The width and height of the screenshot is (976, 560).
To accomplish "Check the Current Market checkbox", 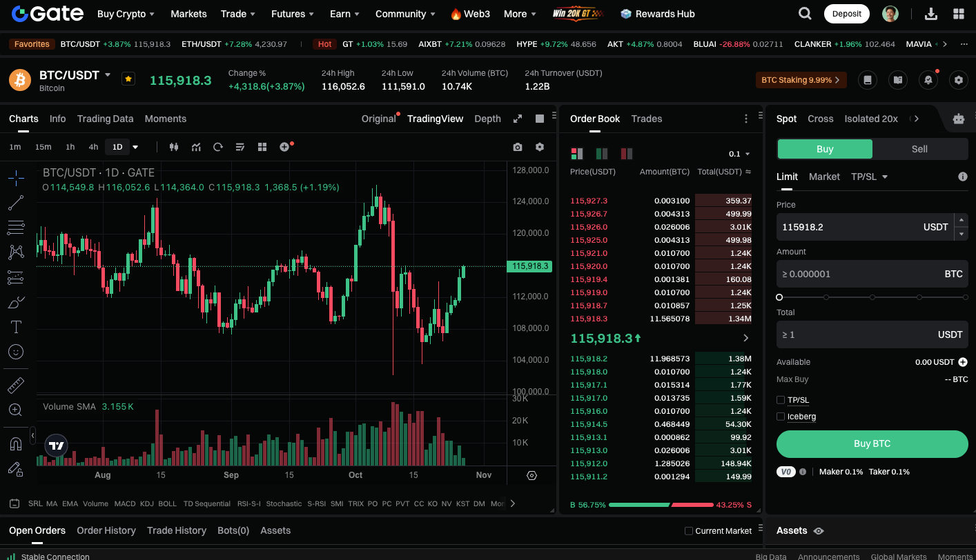I will point(688,531).
